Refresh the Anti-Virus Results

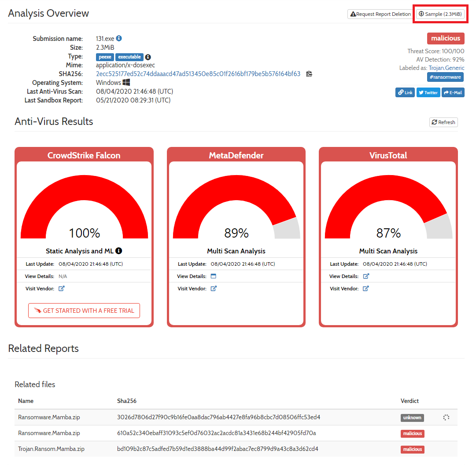pos(443,122)
